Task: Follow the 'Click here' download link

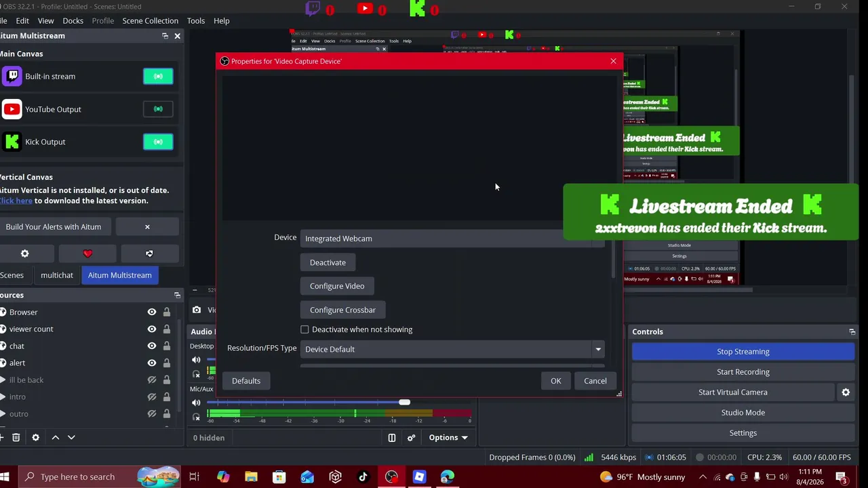Action: click(x=16, y=201)
